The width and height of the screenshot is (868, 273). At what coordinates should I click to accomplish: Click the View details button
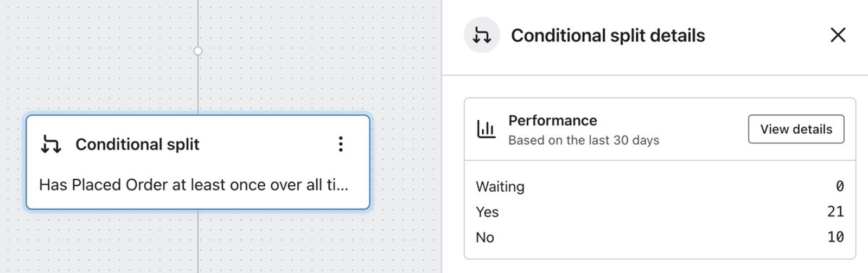click(x=796, y=129)
